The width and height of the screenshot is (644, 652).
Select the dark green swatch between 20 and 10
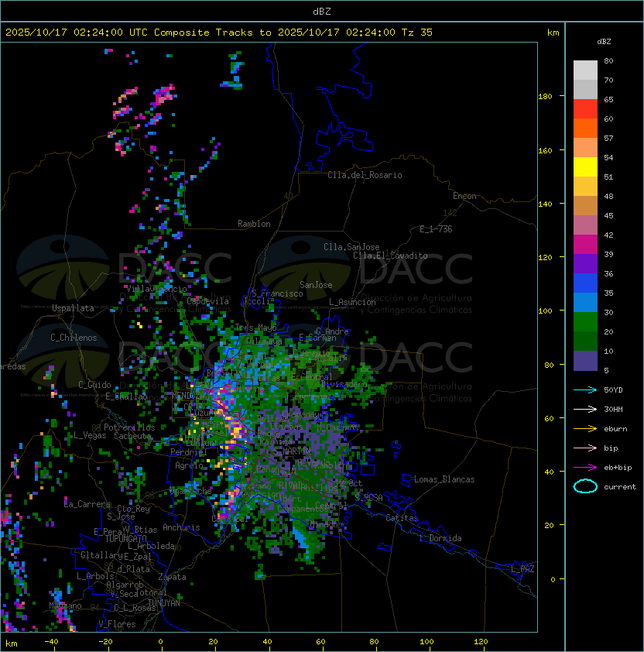[585, 341]
